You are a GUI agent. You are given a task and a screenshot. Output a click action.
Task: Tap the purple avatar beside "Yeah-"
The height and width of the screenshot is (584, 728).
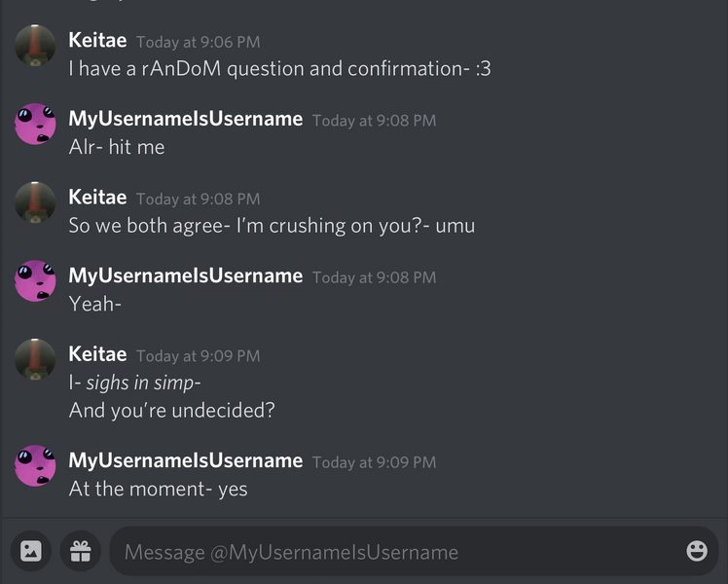(35, 280)
